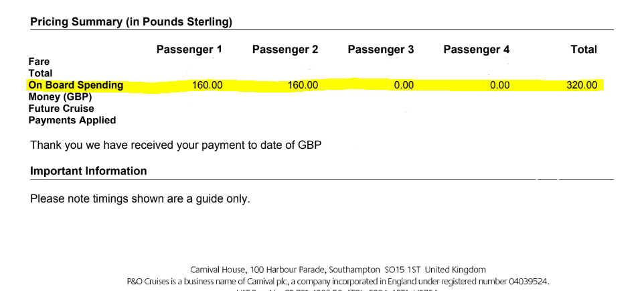Image resolution: width=644 pixels, height=291 pixels.
Task: Select the Passenger 2 column header
Action: [x=285, y=50]
